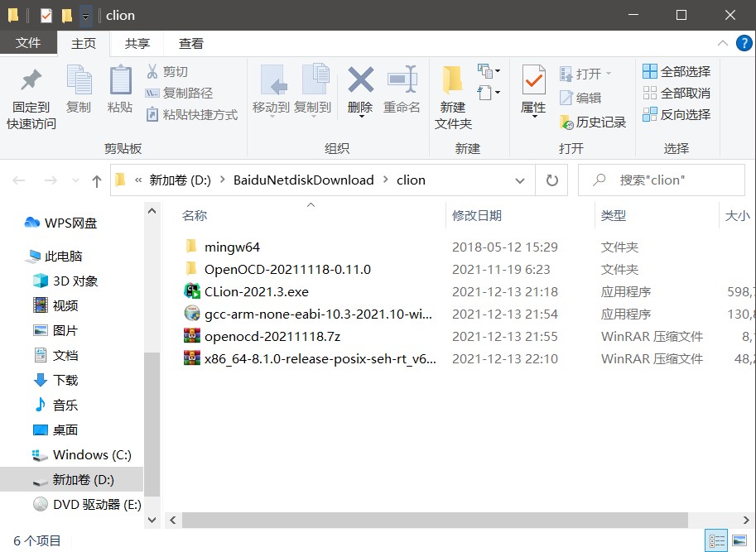Select the CLion-2021.3.exe file
Viewport: 756px width, 552px height.
pyautogui.click(x=257, y=291)
